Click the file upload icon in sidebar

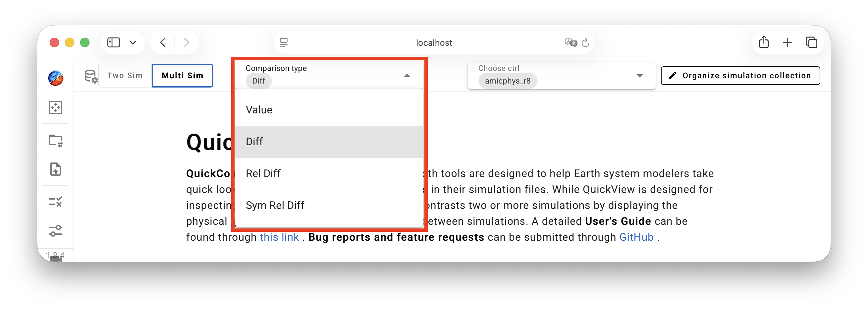click(x=56, y=169)
